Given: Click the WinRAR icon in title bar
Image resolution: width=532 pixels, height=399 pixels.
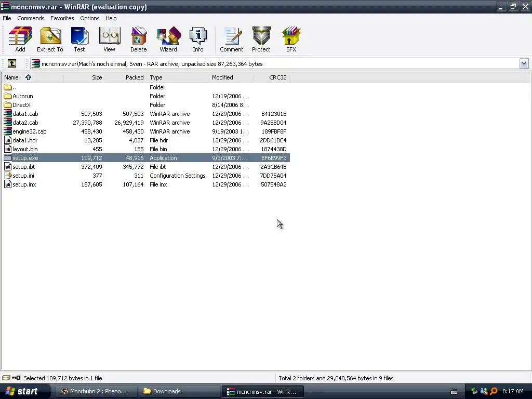Looking at the screenshot, I should (5, 6).
